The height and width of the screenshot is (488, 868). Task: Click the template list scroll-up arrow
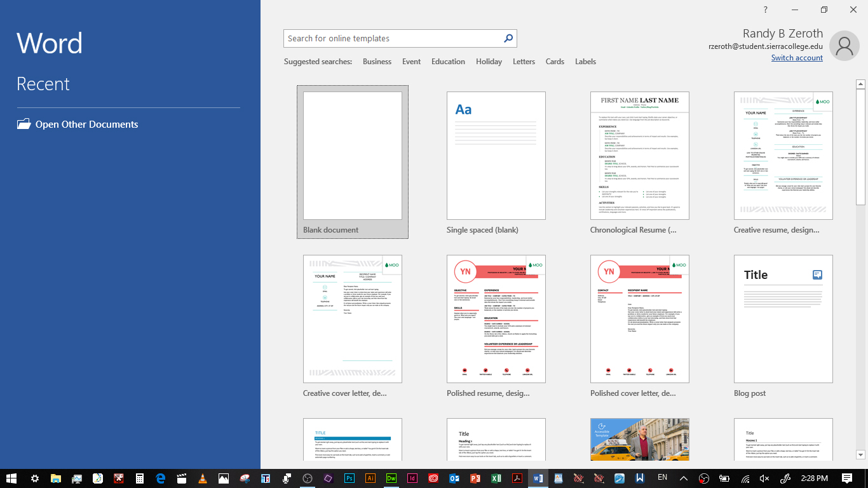[x=861, y=83]
